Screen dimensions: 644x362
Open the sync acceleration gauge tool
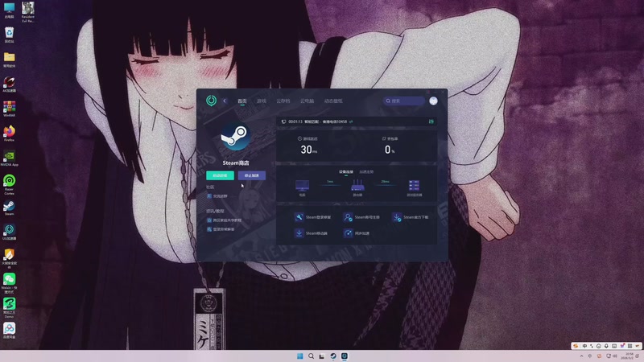(x=357, y=233)
